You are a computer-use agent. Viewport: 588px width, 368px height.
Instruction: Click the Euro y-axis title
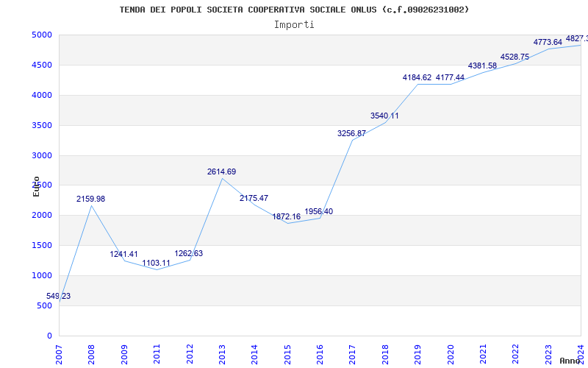[36, 186]
